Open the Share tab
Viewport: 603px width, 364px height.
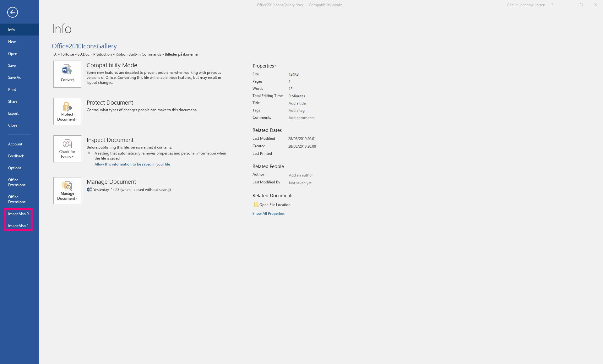pyautogui.click(x=19, y=101)
